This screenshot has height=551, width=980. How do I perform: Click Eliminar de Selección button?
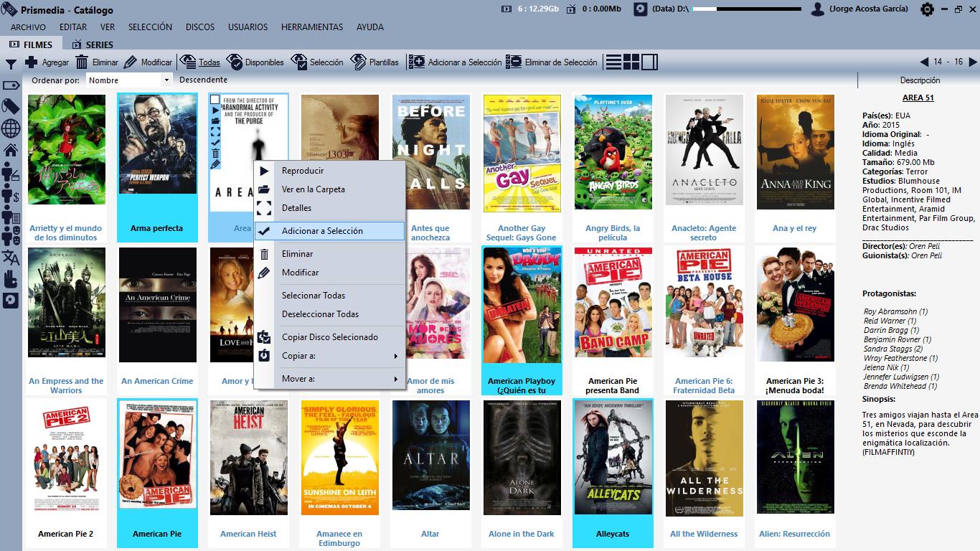pos(552,62)
